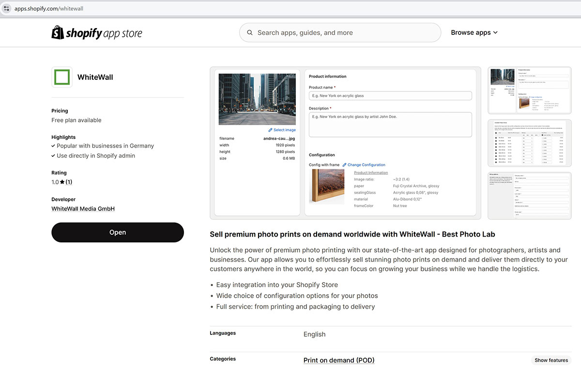
Task: Click the Languages label
Action: (223, 333)
